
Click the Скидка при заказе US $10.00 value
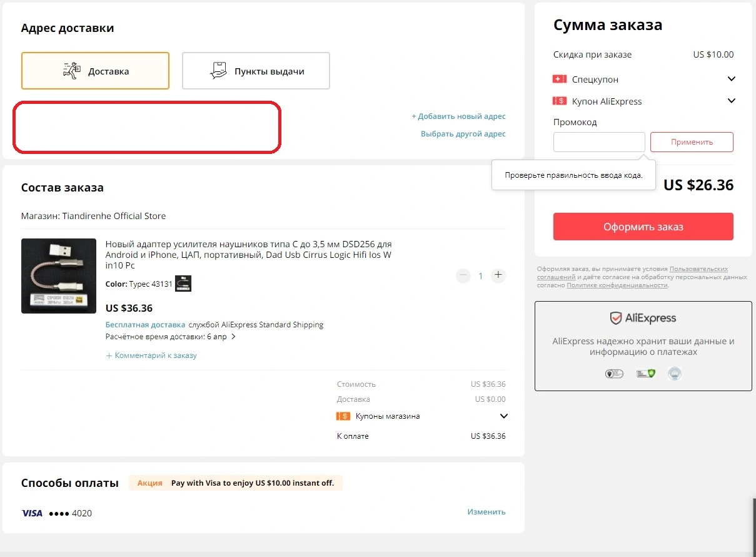[713, 54]
